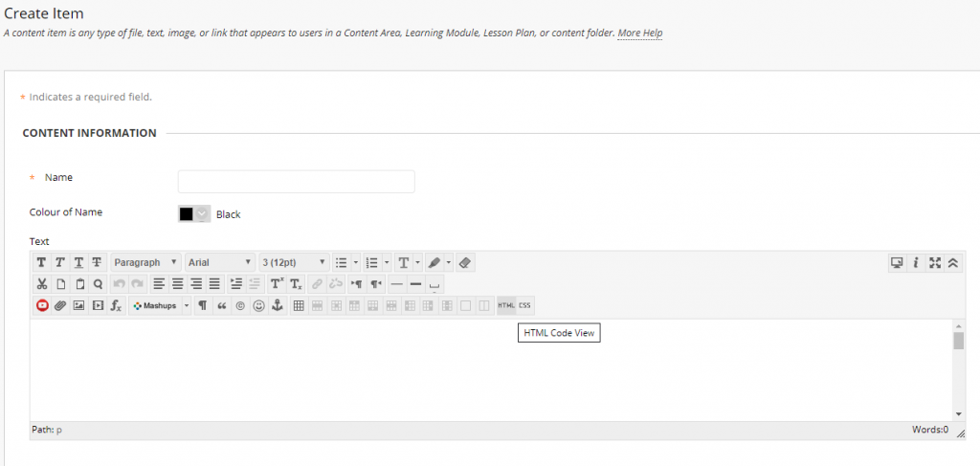Toggle strikethrough text formatting

[97, 262]
